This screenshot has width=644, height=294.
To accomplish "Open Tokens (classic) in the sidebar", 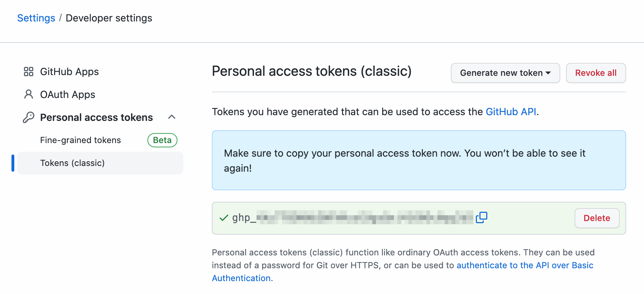I will point(72,163).
